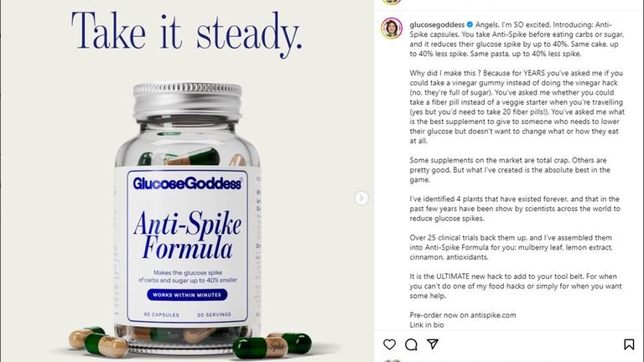Like the post with the heart icon
Screen dimensions: 644x362
tap(389, 344)
